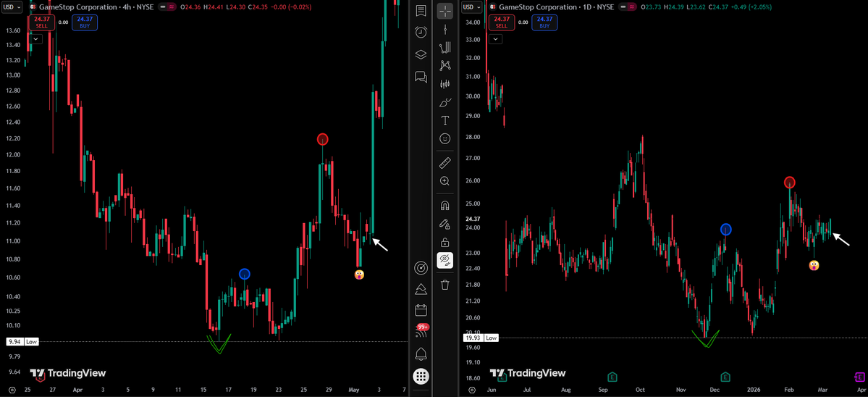
Task: Select the Brush drawing tool
Action: tap(445, 102)
